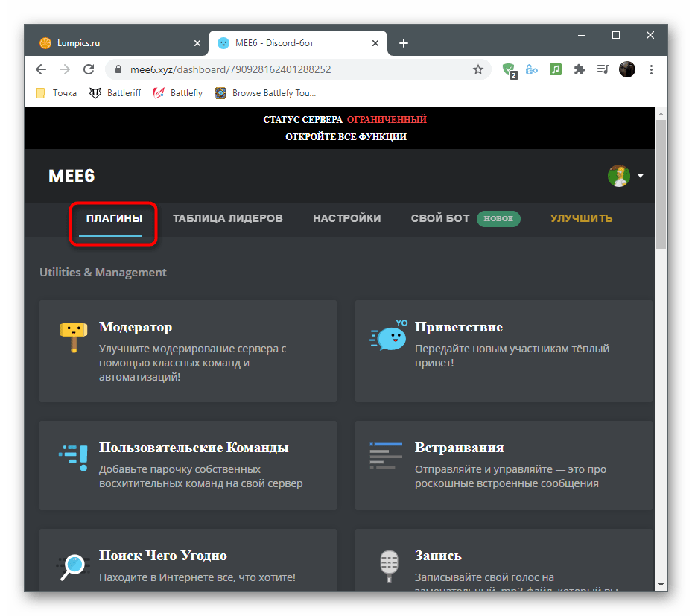The height and width of the screenshot is (616, 692).
Task: Click the Search Anything magnifier icon
Action: point(73,567)
